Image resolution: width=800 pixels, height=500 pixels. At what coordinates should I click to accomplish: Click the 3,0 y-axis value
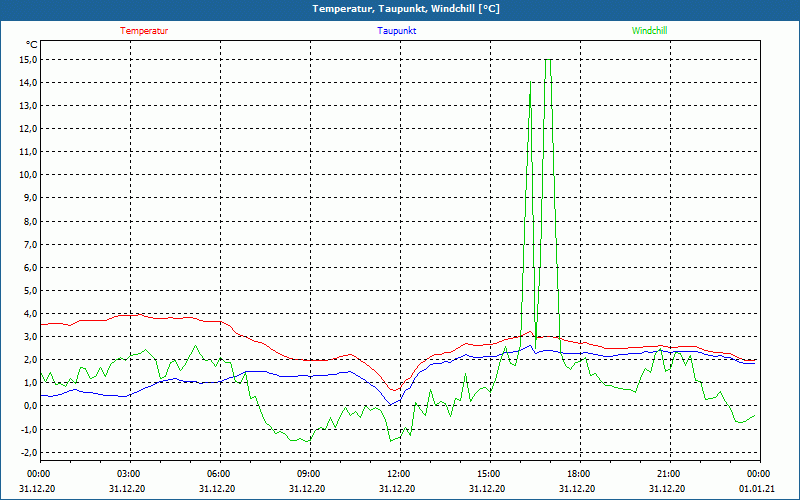[x=31, y=336]
